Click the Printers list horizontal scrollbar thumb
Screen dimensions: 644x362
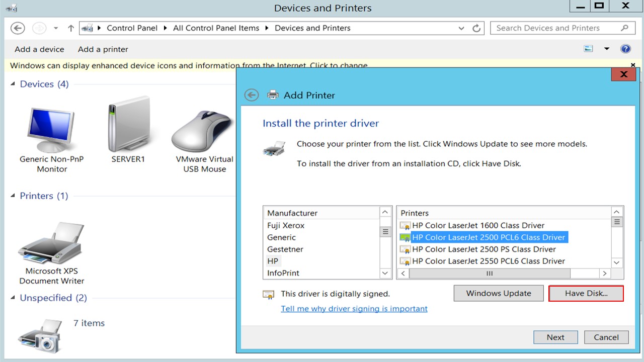pyautogui.click(x=490, y=274)
